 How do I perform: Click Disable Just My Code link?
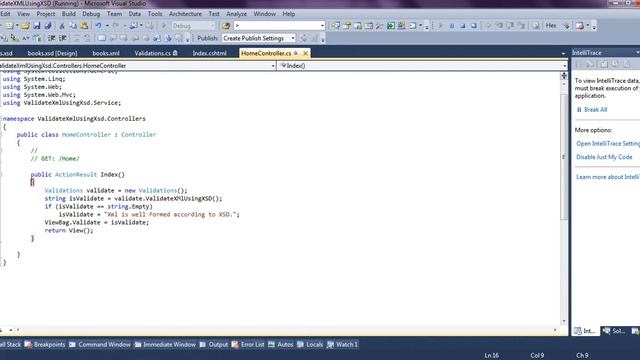coord(604,157)
